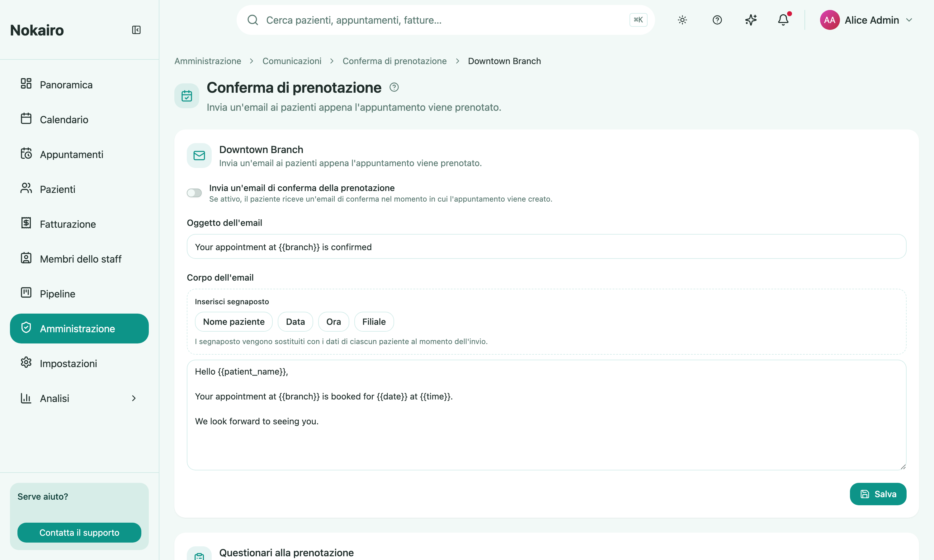Open Panoramica dashboard icon
The width and height of the screenshot is (934, 560).
click(26, 84)
